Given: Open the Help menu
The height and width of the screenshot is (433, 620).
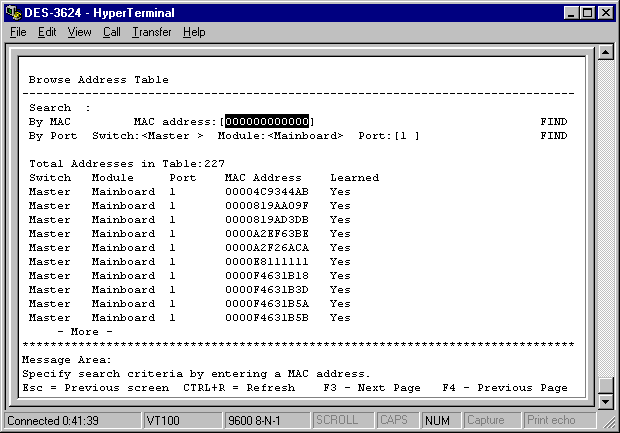Looking at the screenshot, I should [x=194, y=32].
